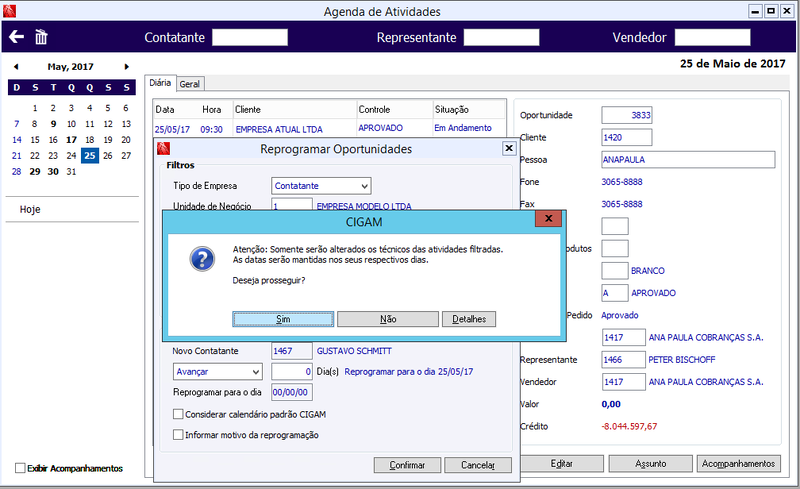The height and width of the screenshot is (489, 800).
Task: Click the status code field with letter A
Action: [614, 293]
